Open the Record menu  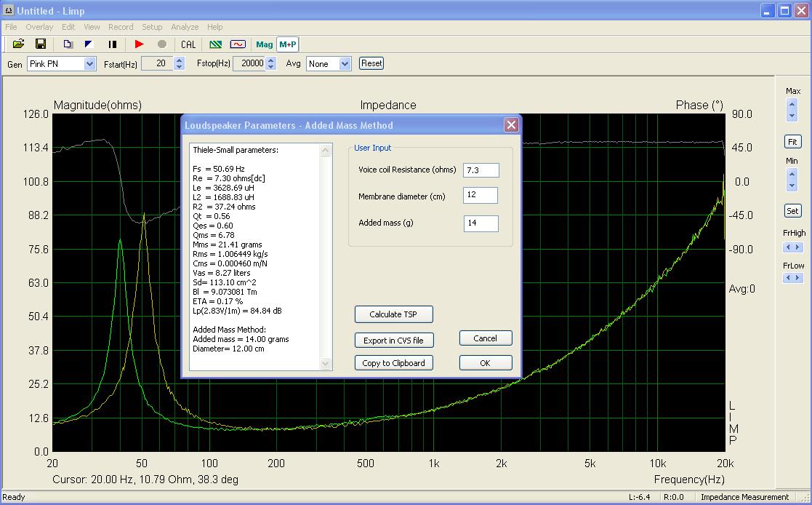point(121,27)
